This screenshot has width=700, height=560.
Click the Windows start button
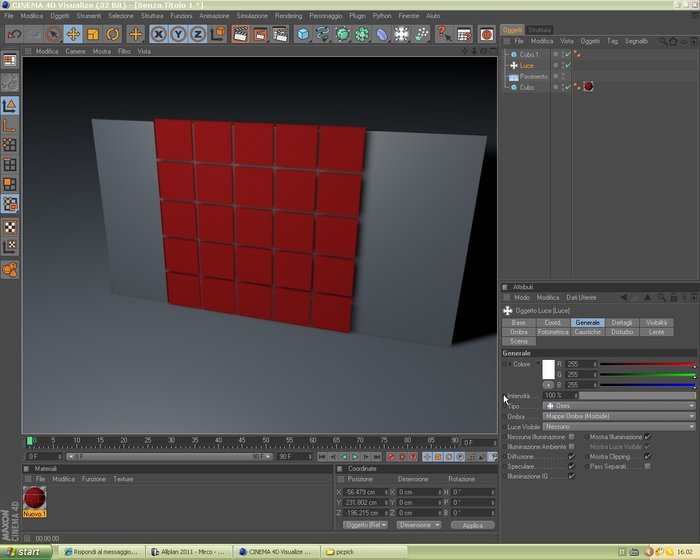pos(25,552)
